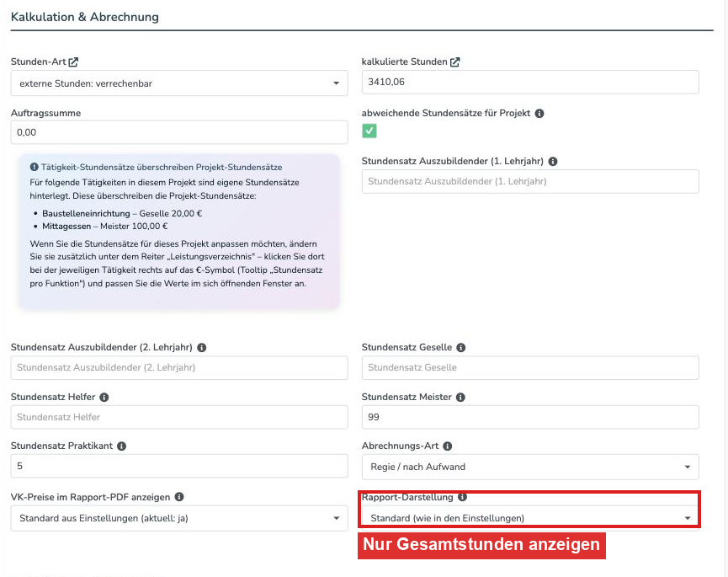Open external link icon beside kalkulierte Stunden

point(455,61)
